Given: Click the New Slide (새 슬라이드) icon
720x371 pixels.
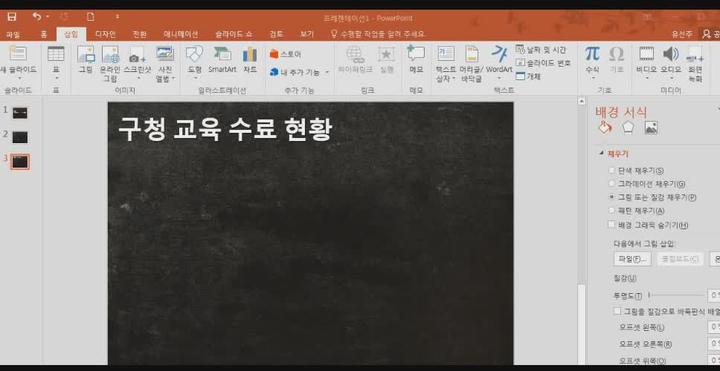Looking at the screenshot, I should tap(18, 53).
